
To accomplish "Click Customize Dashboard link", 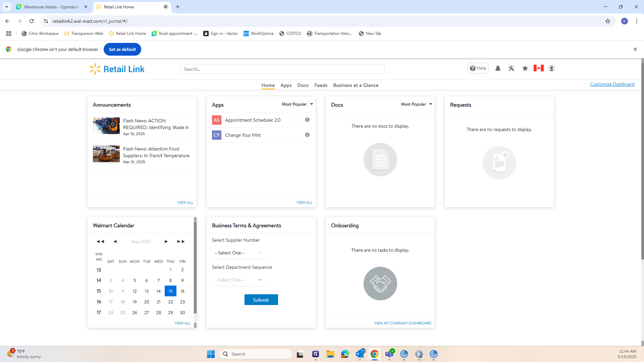I will pyautogui.click(x=612, y=84).
